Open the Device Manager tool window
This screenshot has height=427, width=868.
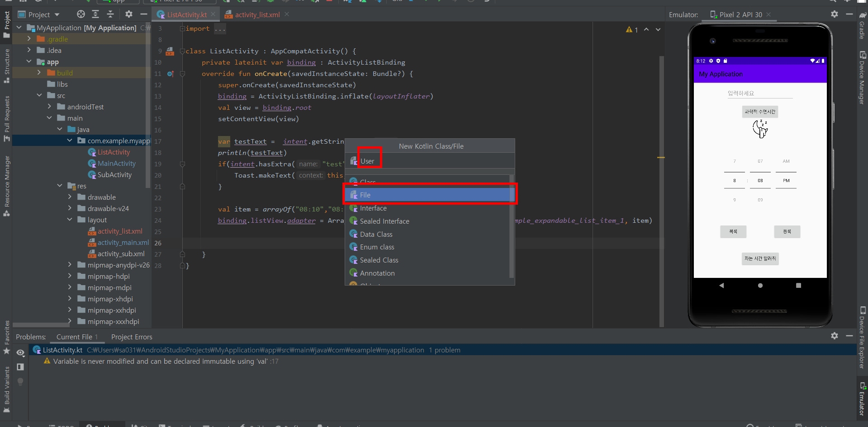click(862, 78)
